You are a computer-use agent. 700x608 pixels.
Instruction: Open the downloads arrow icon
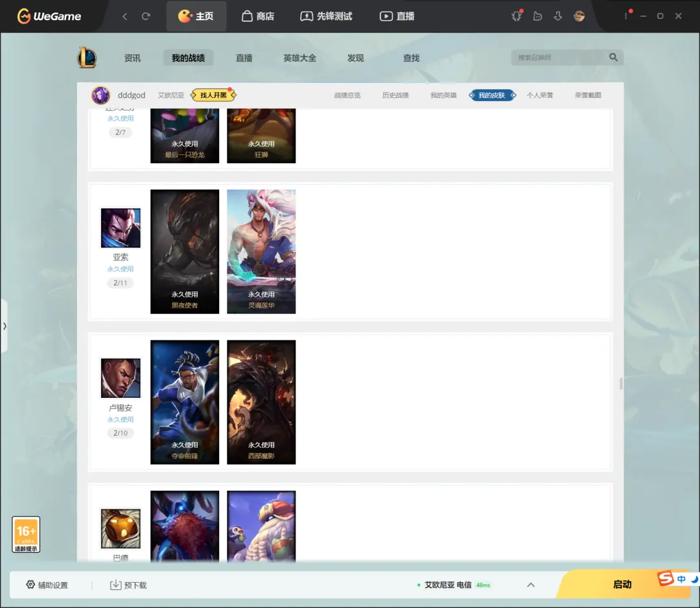point(558,16)
